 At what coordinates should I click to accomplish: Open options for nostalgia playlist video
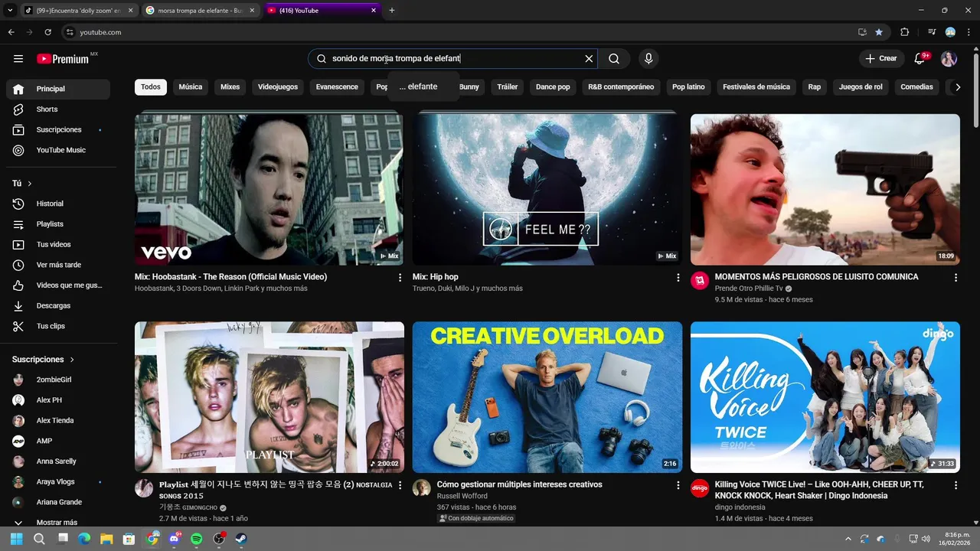[x=400, y=485]
